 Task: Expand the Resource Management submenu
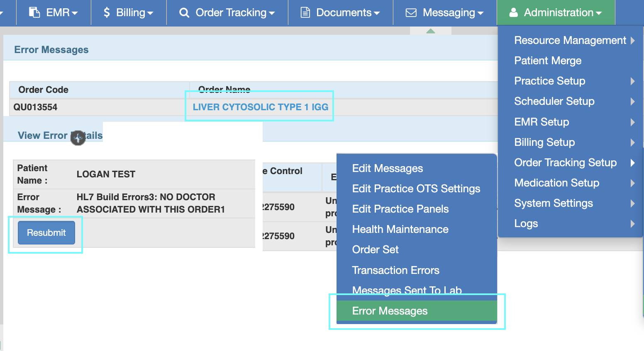tap(632, 40)
